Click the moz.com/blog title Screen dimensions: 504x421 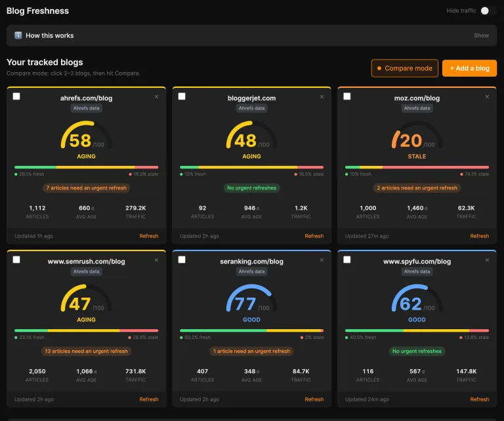(417, 98)
